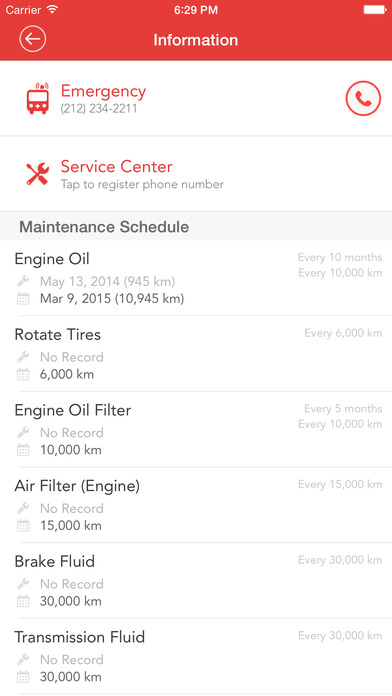This screenshot has height=696, width=392.
Task: Call the emergency number via phone icon
Action: (363, 99)
